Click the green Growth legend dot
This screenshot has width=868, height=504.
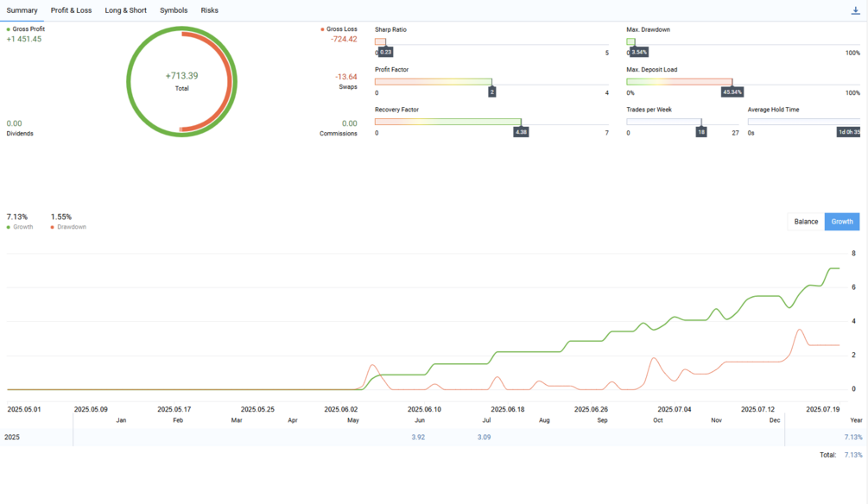(9, 227)
